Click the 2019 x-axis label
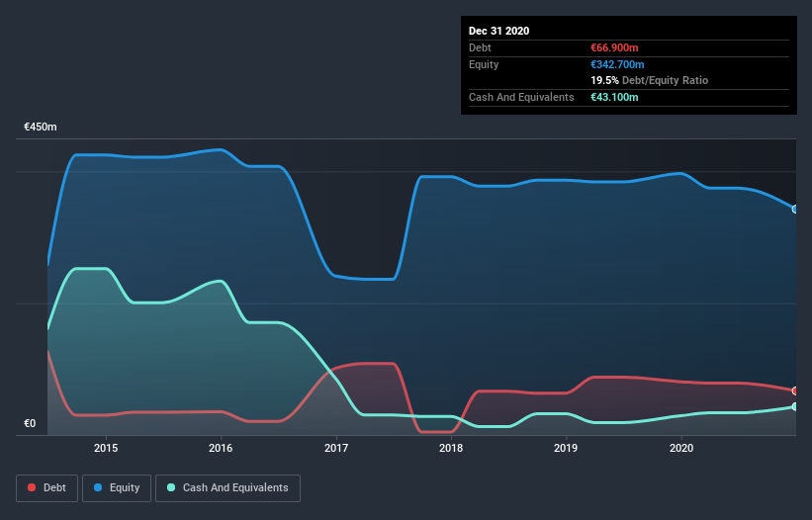The width and height of the screenshot is (812, 520). (x=566, y=448)
